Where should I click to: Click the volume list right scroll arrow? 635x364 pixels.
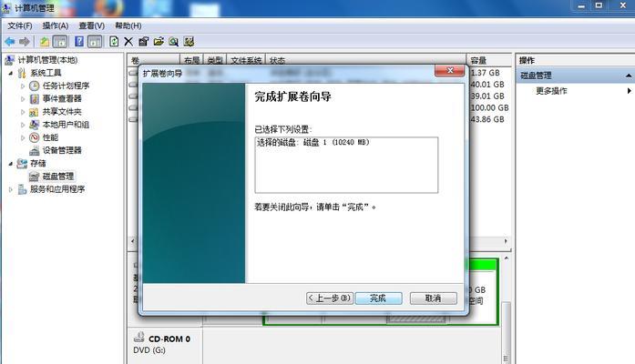click(x=506, y=241)
